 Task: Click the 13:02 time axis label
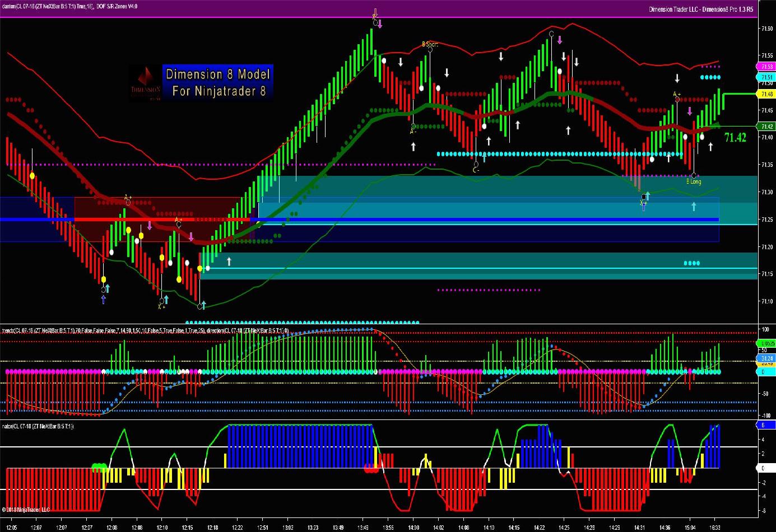pos(288,528)
